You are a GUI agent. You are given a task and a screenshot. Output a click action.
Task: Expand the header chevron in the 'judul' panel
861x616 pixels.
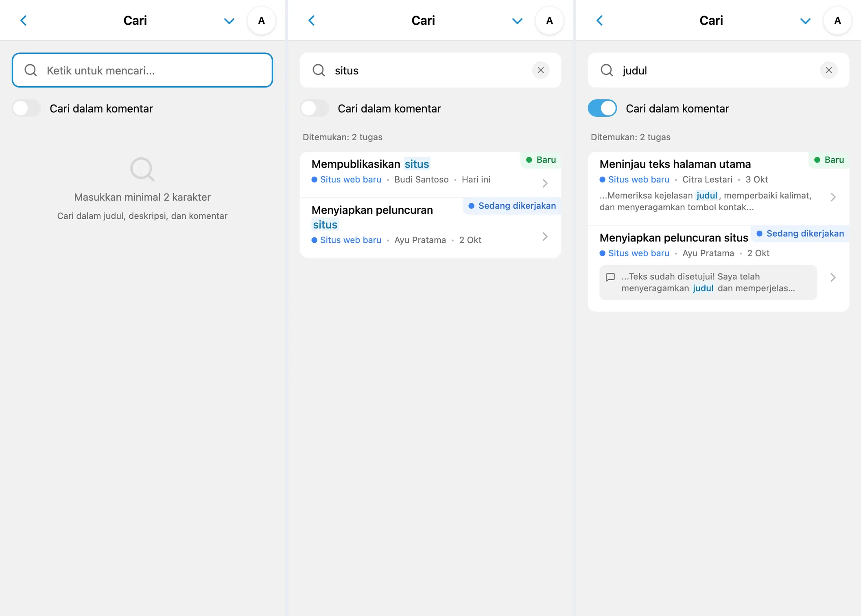click(x=805, y=21)
